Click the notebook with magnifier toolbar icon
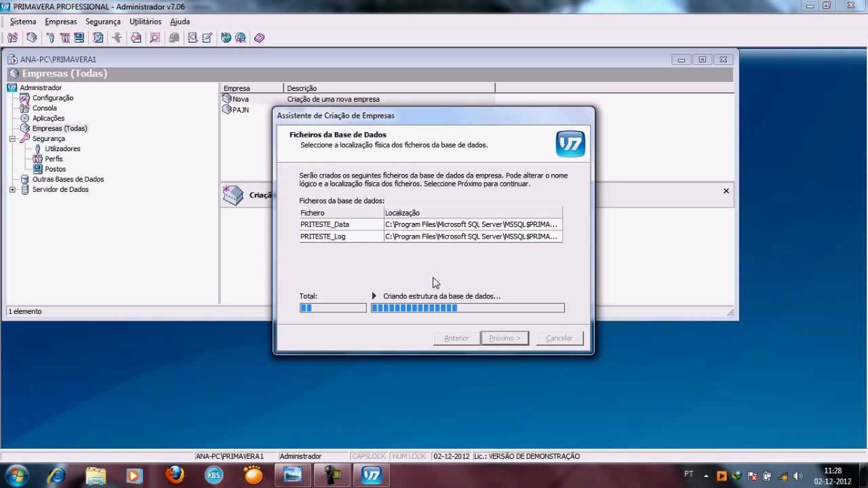 pos(193,38)
